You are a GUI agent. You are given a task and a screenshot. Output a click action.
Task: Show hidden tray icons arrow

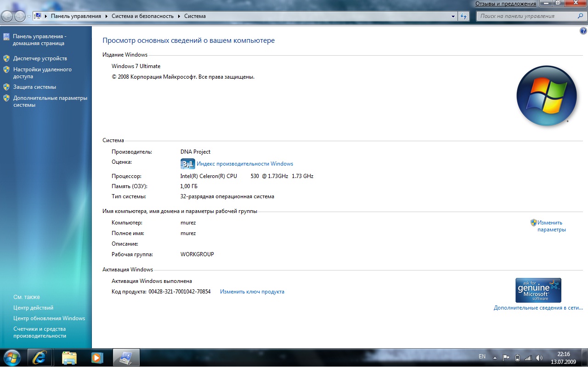(495, 357)
